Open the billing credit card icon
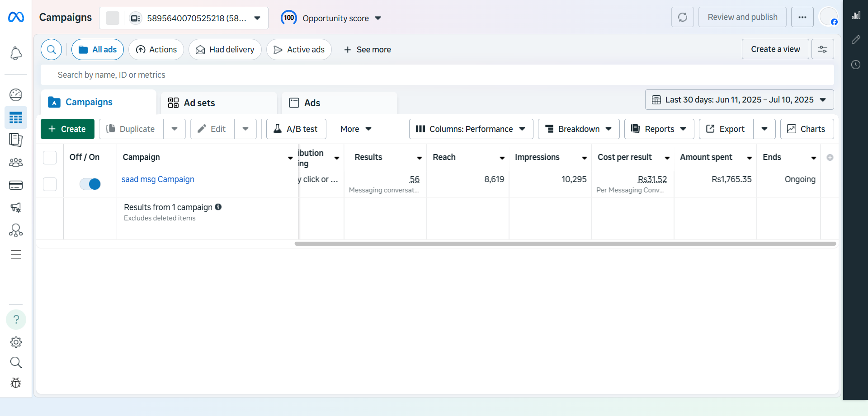Viewport: 868px width, 416px height. point(16,185)
